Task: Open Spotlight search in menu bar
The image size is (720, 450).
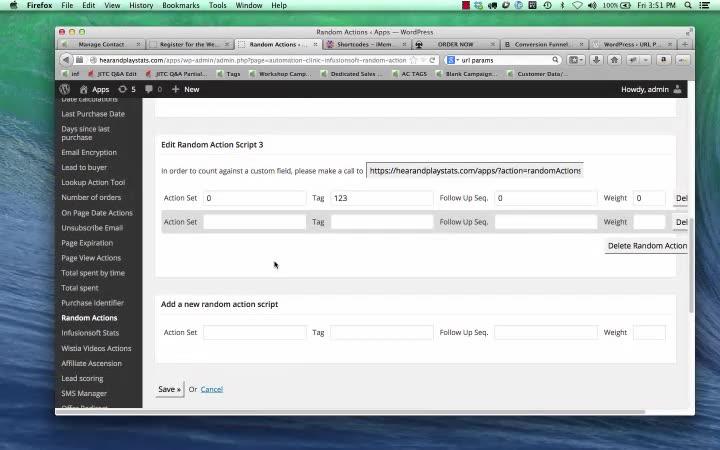Action: [x=687, y=6]
